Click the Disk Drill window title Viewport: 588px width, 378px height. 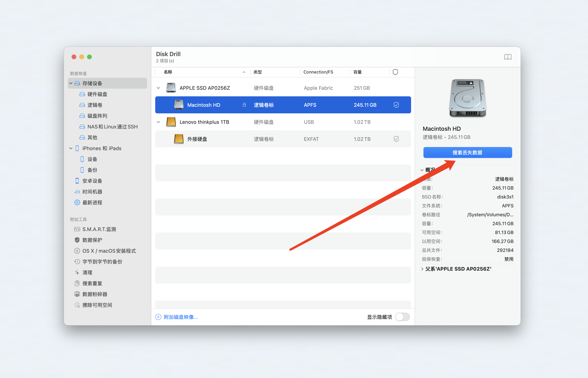click(168, 54)
